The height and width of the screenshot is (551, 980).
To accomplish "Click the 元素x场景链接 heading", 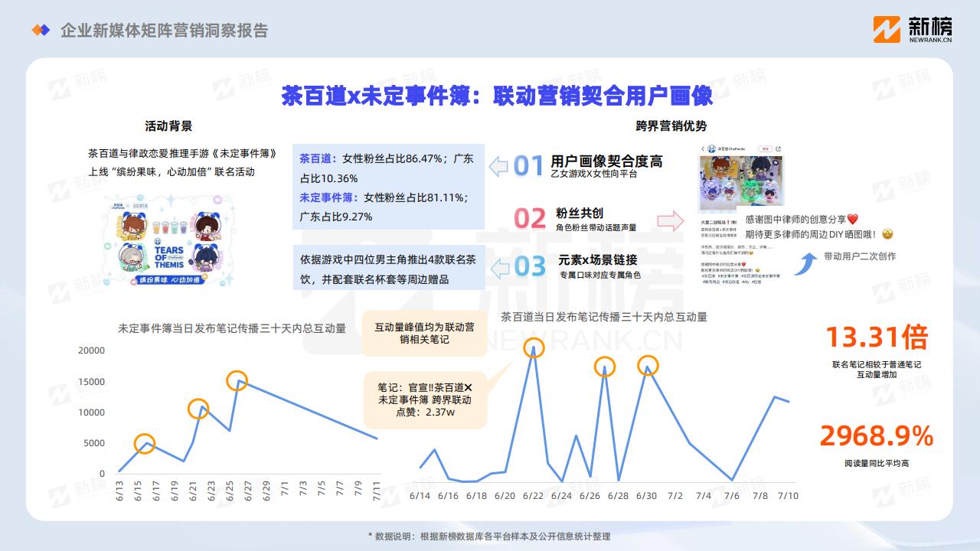I will (x=598, y=259).
